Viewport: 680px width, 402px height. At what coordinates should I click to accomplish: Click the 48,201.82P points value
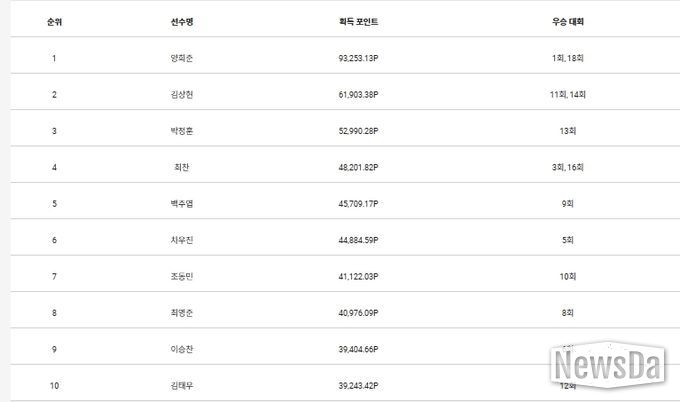pyautogui.click(x=359, y=167)
